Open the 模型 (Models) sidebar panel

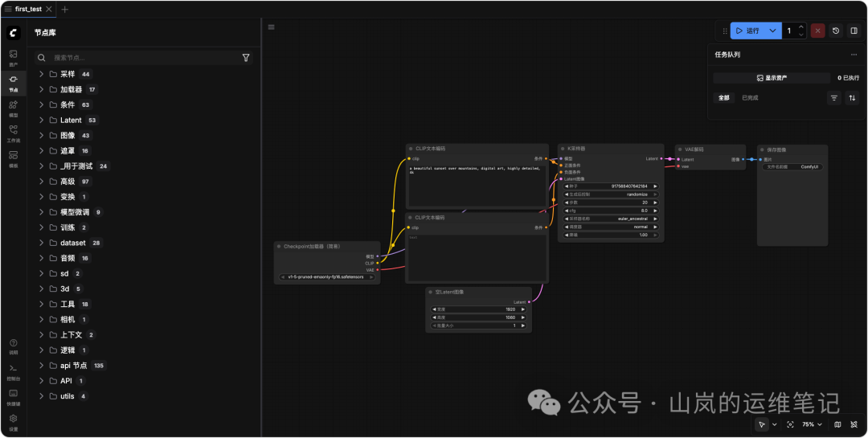[x=13, y=108]
